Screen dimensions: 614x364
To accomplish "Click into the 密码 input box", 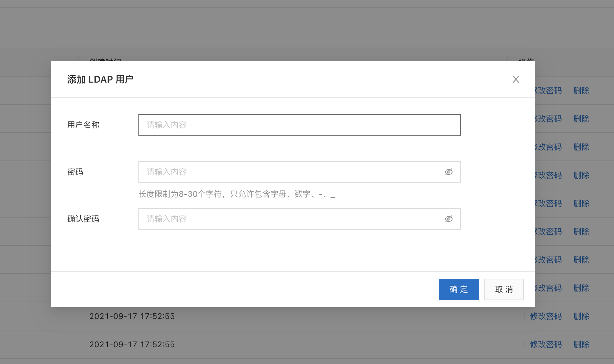I will tap(299, 172).
